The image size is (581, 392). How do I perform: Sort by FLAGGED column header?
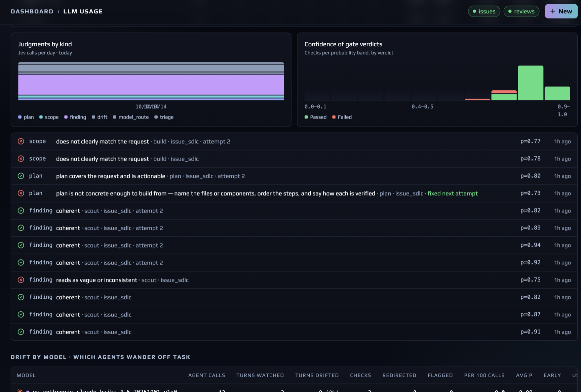click(440, 375)
